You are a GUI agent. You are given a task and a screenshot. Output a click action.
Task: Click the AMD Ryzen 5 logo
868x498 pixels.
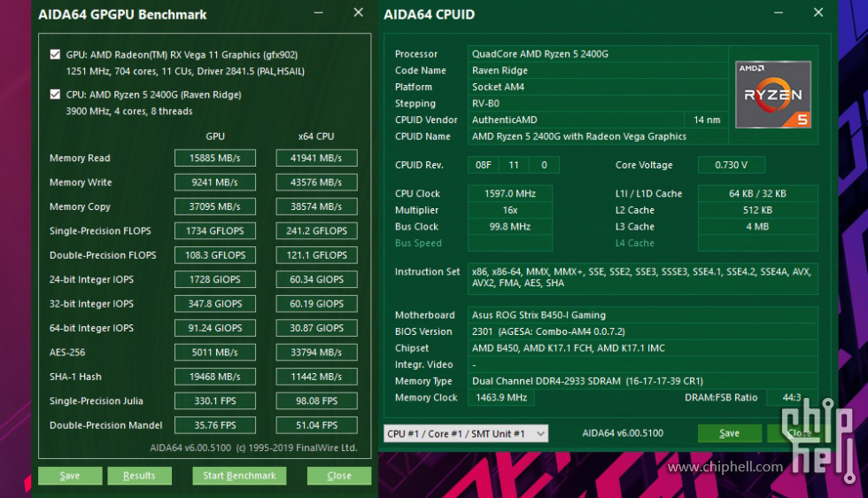[772, 95]
